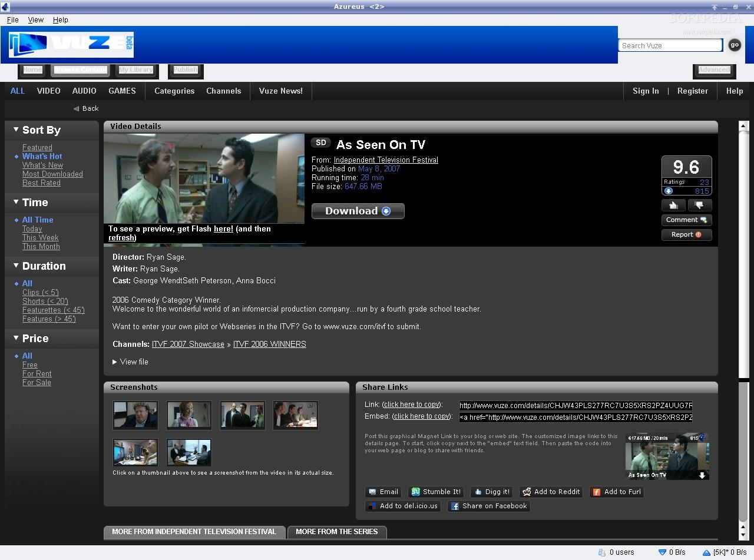Screen dimensions: 754x560
Task: Filter by VIDEO content
Action: pyautogui.click(x=49, y=91)
